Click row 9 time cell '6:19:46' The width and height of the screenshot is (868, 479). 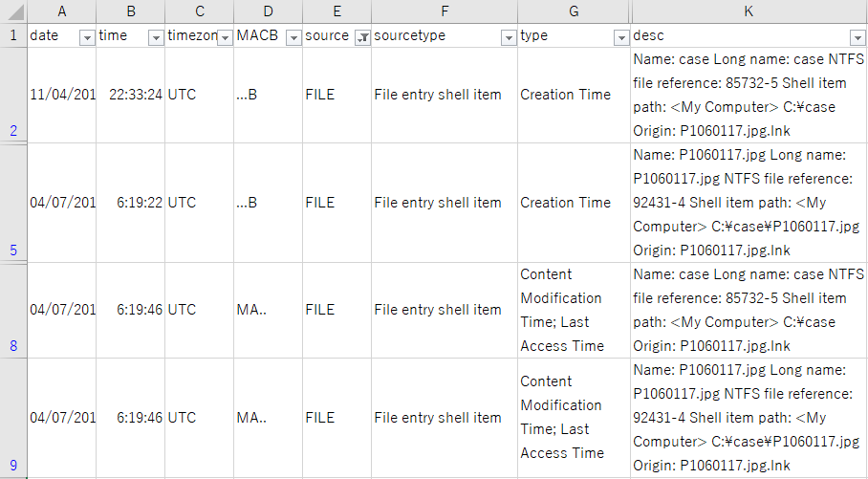[131, 418]
